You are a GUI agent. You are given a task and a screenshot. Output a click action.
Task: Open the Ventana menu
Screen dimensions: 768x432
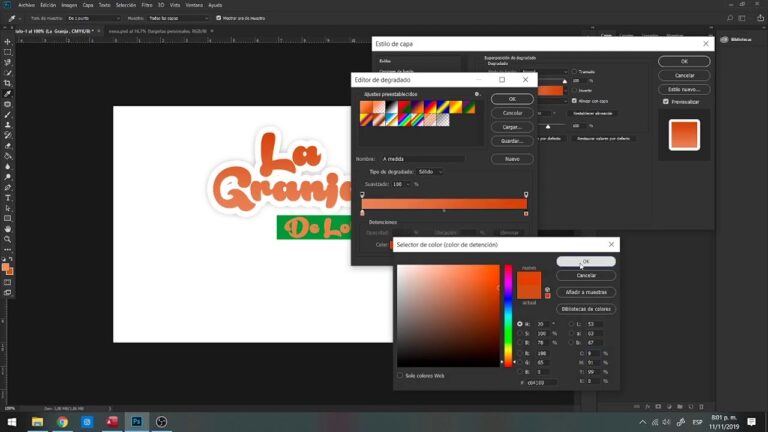tap(194, 5)
